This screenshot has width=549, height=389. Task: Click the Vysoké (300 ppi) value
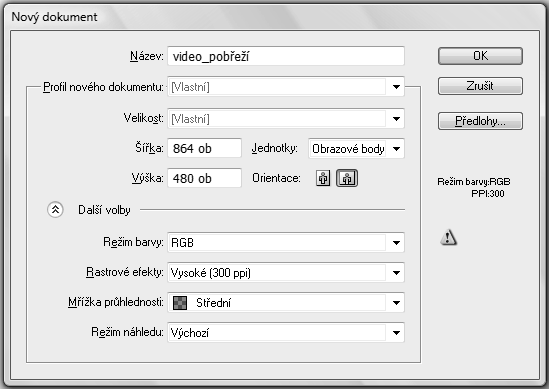coord(210,273)
